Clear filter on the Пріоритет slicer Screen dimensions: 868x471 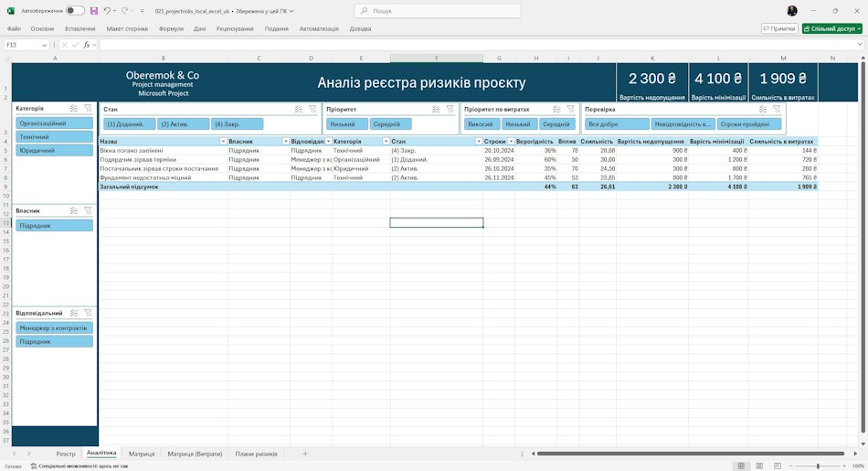tap(450, 109)
